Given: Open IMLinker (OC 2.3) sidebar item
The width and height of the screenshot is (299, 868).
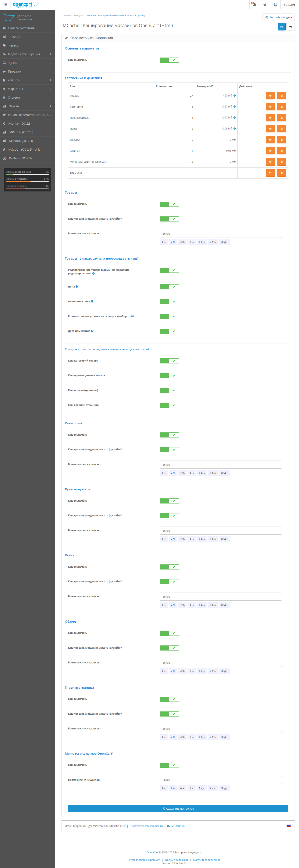Looking at the screenshot, I should click(x=27, y=124).
